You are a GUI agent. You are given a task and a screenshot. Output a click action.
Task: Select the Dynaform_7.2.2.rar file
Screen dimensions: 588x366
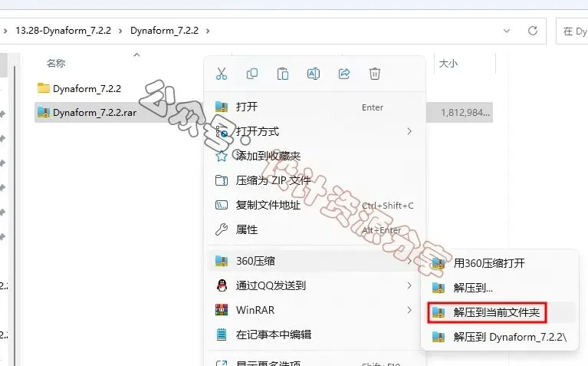(x=94, y=112)
